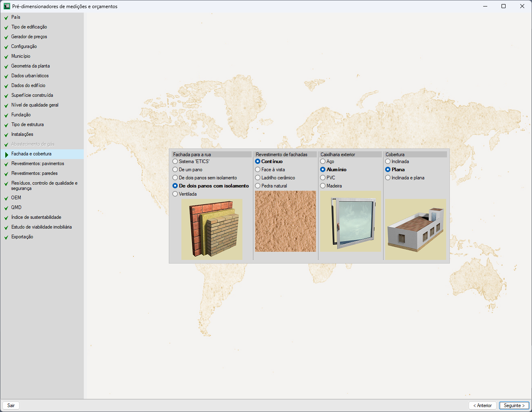Maximize the window
The width and height of the screenshot is (532, 412).
click(x=504, y=6)
